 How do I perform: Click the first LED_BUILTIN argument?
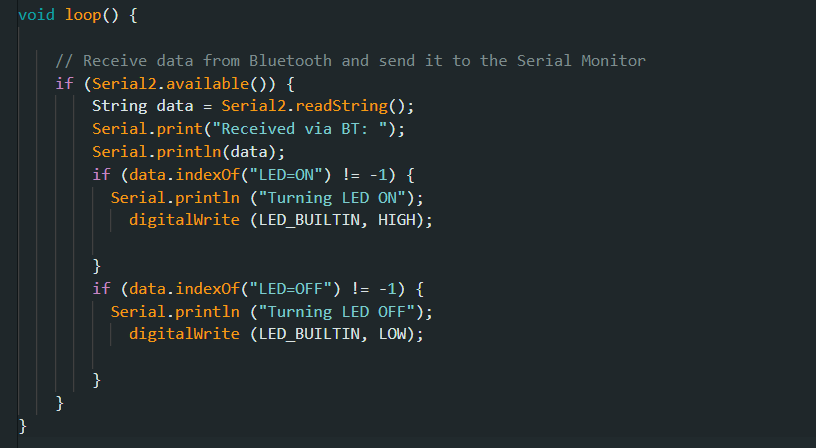[x=309, y=220]
